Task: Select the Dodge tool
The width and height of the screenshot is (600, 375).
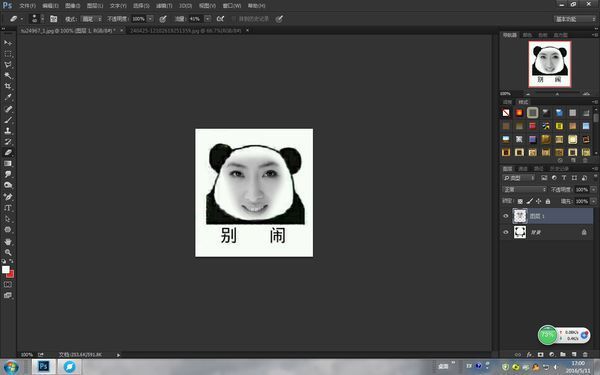Action: tap(8, 185)
